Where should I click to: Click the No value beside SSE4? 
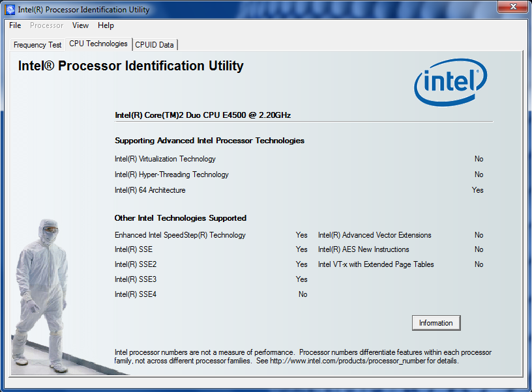[303, 294]
